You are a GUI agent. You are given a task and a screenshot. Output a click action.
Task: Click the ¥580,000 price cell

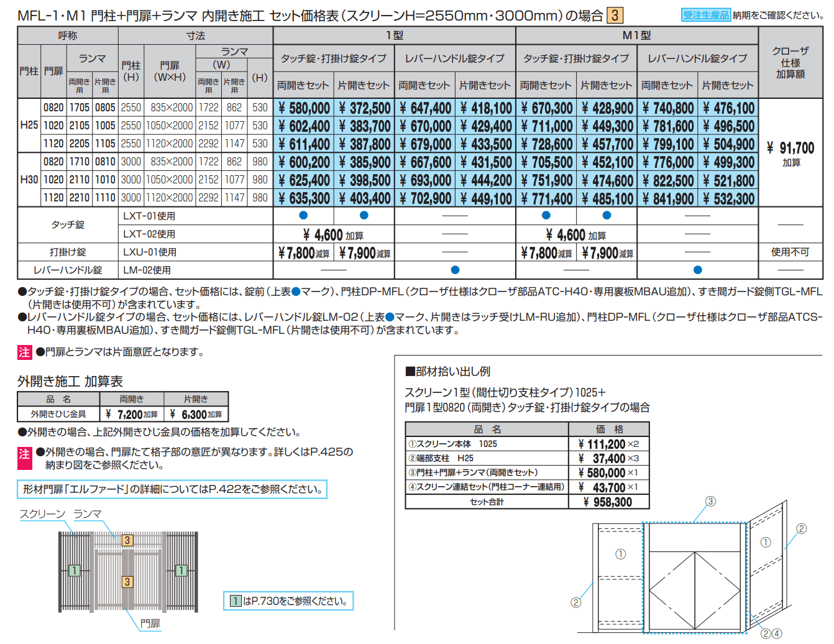[x=304, y=108]
